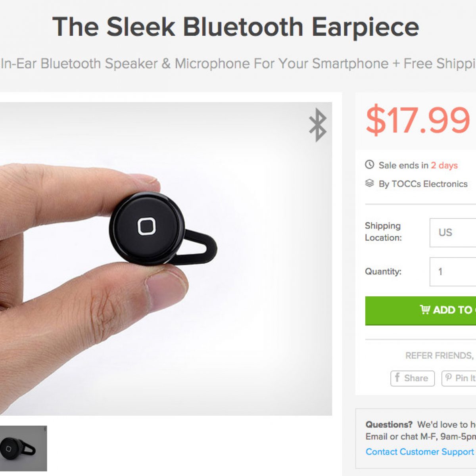
Task: Click the $17.99 price text
Action: (x=418, y=120)
